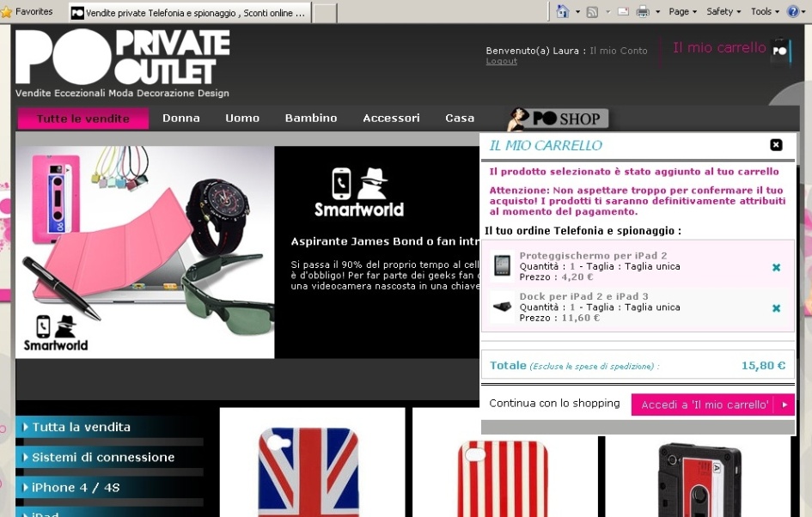Screen dimensions: 812x517
Task: Close the Il mio carrello popup
Action: click(776, 145)
